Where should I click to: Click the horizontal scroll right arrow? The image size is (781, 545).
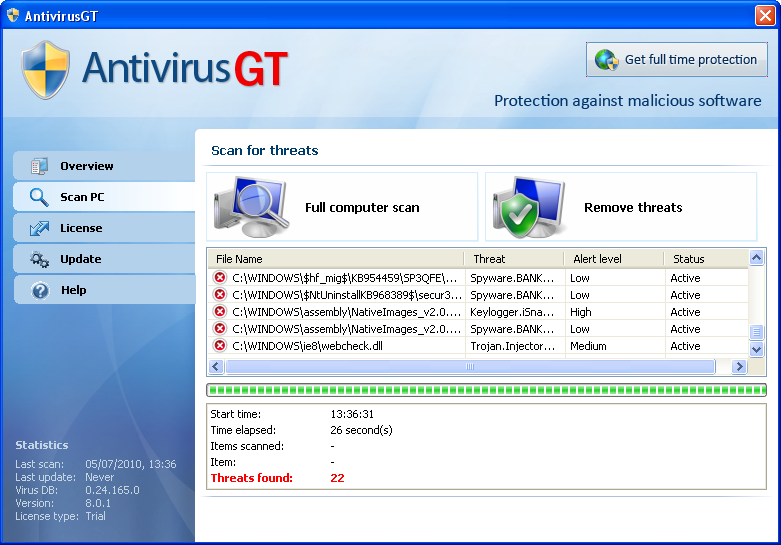[x=740, y=367]
